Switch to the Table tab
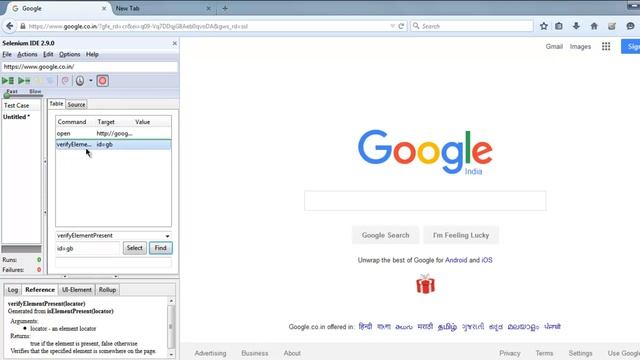Screen dimensions: 640x360 tap(56, 104)
